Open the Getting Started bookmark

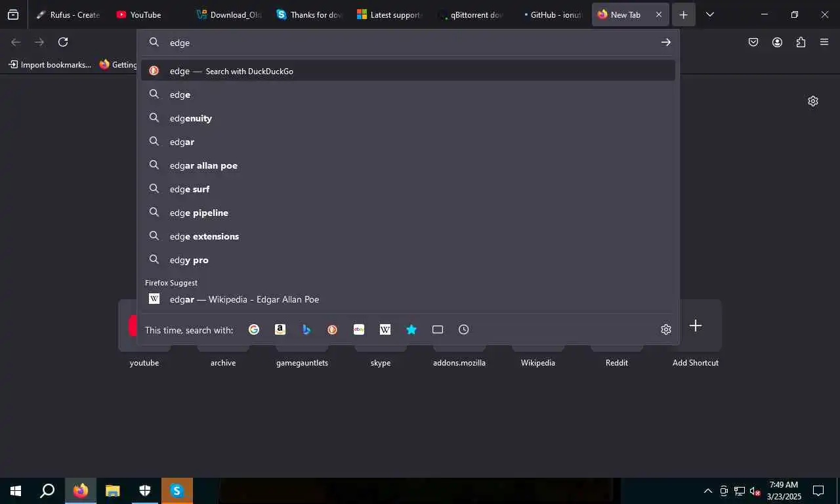[118, 64]
